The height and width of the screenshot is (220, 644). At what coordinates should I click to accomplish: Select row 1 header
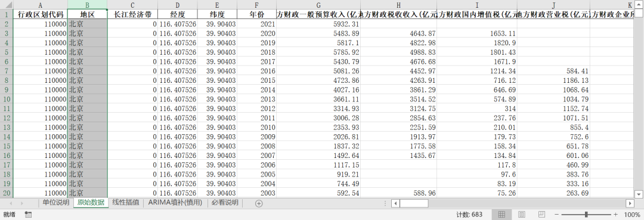tap(7, 14)
